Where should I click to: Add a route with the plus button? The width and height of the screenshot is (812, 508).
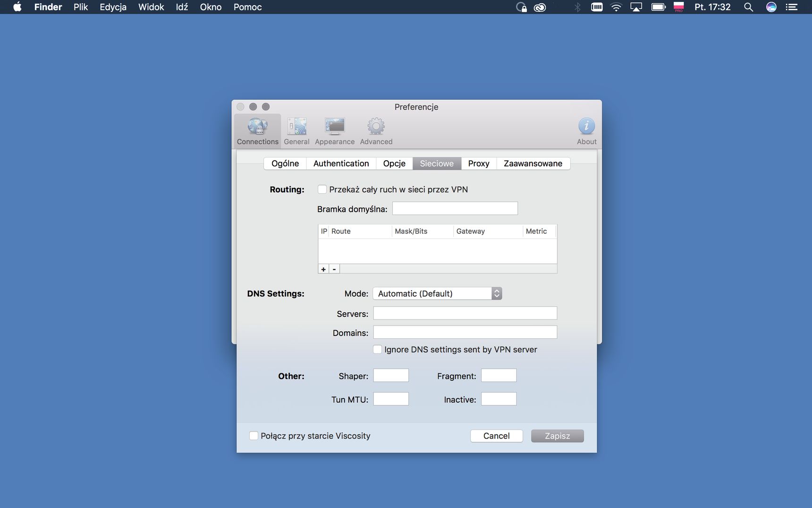coord(323,269)
